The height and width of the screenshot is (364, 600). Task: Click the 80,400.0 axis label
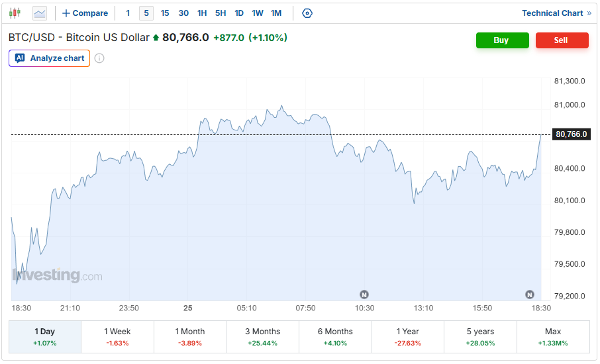click(570, 169)
